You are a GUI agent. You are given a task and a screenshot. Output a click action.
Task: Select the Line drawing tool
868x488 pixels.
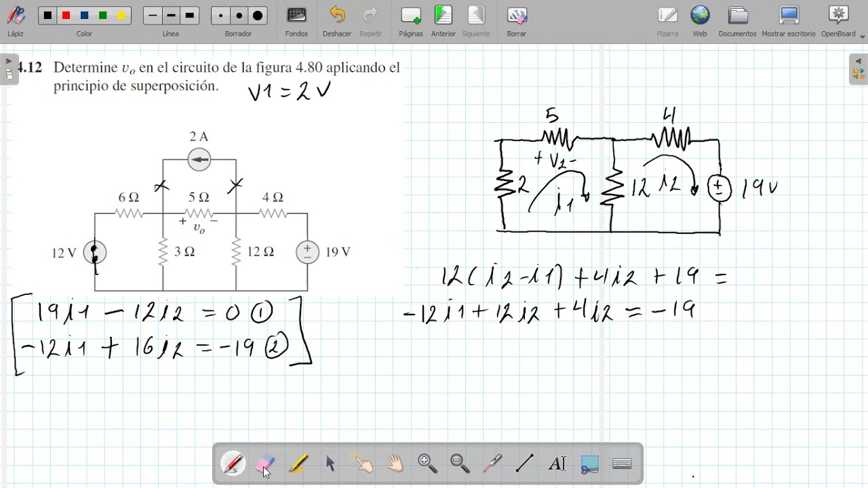click(x=525, y=464)
